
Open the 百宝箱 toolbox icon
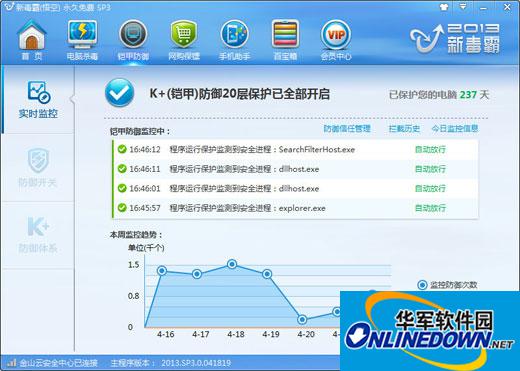[x=285, y=39]
